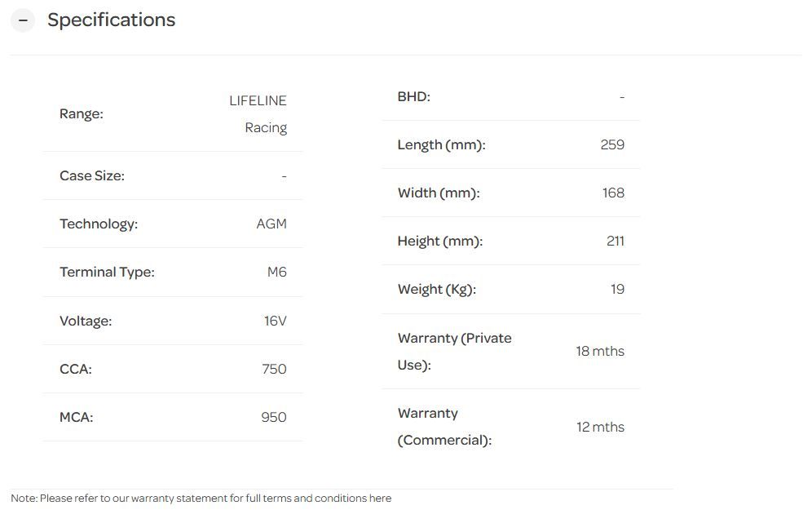This screenshot has height=523, width=812.
Task: Click the MCA value 950
Action: pyautogui.click(x=274, y=418)
